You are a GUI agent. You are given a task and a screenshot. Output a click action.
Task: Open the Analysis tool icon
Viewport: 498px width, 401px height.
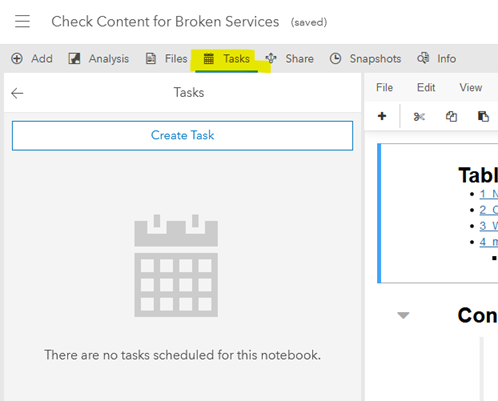tap(74, 59)
